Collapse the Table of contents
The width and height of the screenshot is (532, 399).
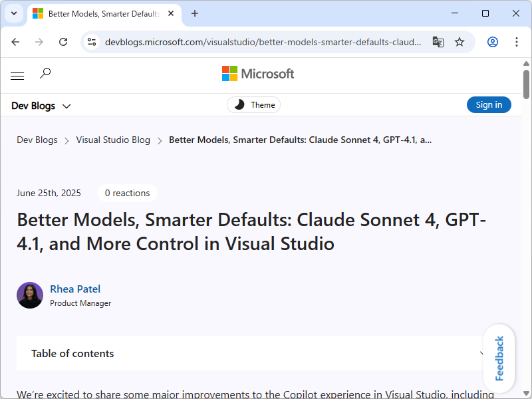click(x=482, y=353)
